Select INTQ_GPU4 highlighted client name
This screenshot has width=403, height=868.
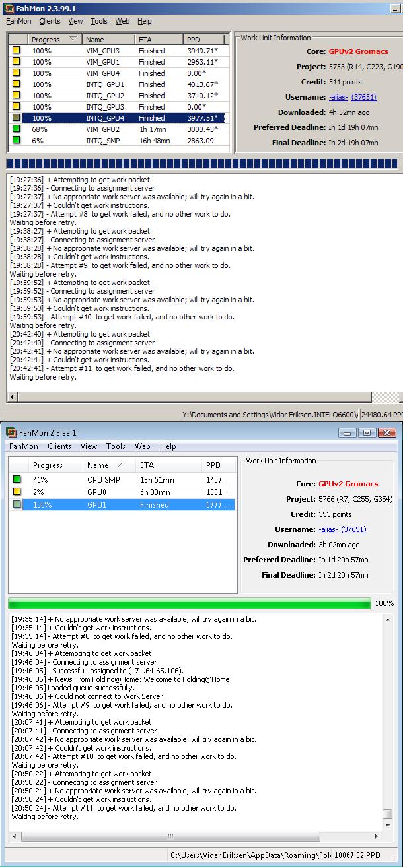coord(105,118)
